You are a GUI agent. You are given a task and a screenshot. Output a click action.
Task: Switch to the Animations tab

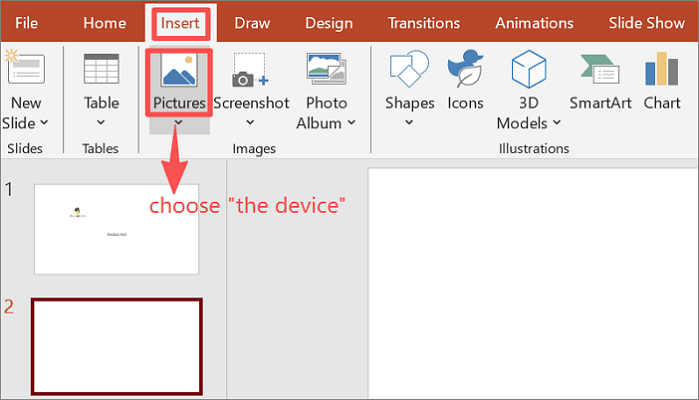pyautogui.click(x=534, y=23)
